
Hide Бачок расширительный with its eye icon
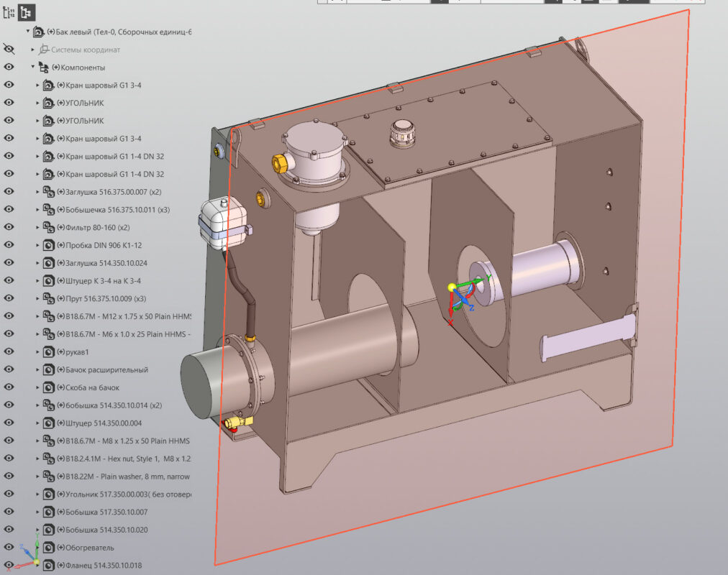[x=9, y=369]
